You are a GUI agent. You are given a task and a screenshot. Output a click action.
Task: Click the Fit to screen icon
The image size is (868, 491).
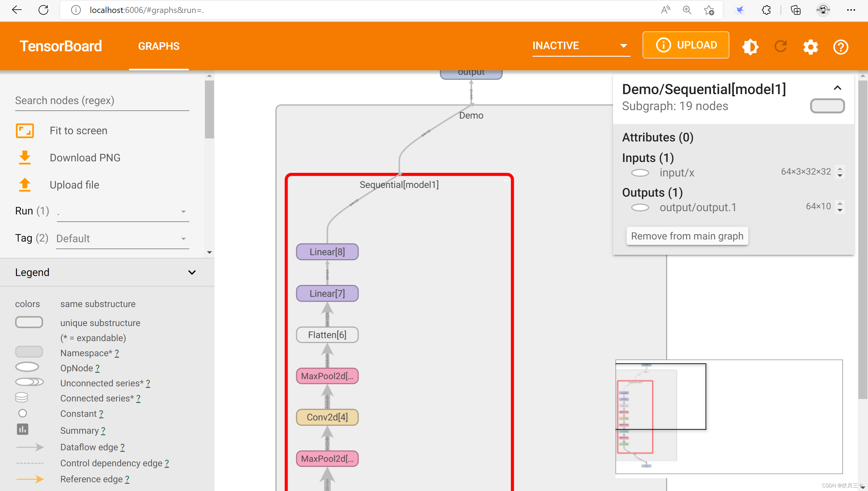point(24,130)
